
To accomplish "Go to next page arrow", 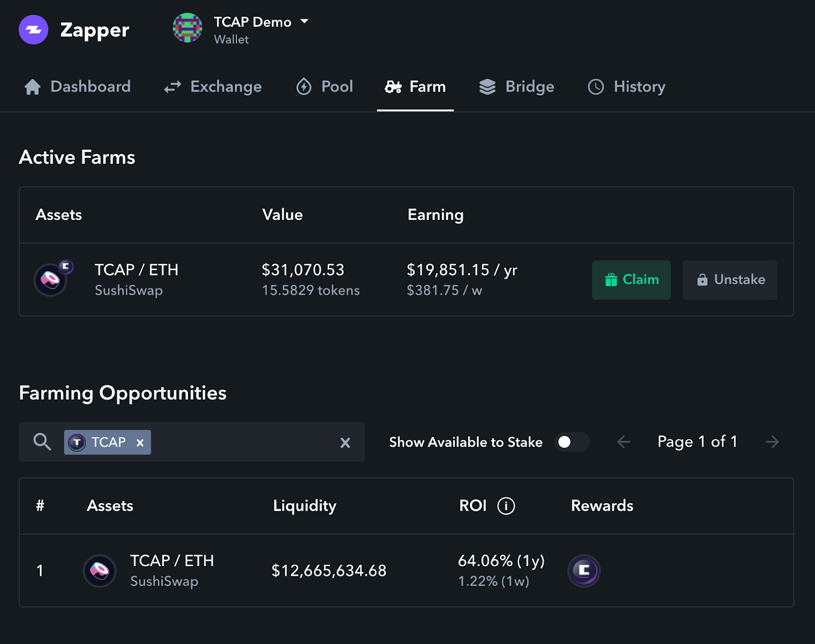I will [772, 442].
